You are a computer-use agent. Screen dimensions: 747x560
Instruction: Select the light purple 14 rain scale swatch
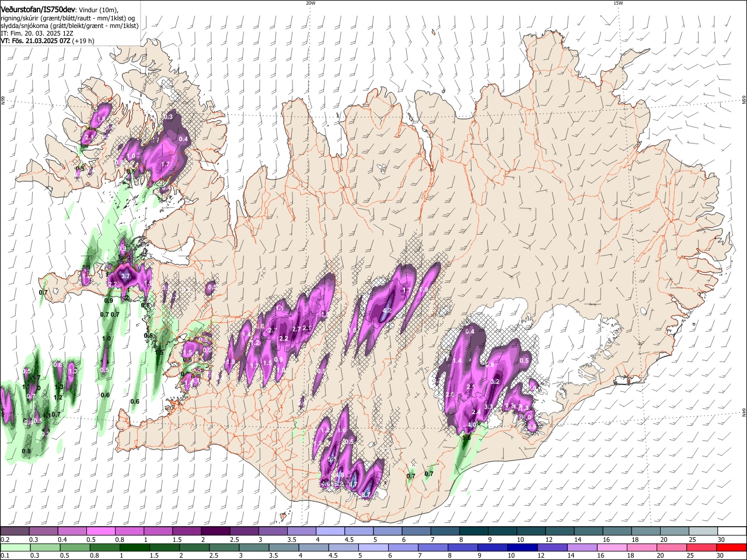coord(582,547)
